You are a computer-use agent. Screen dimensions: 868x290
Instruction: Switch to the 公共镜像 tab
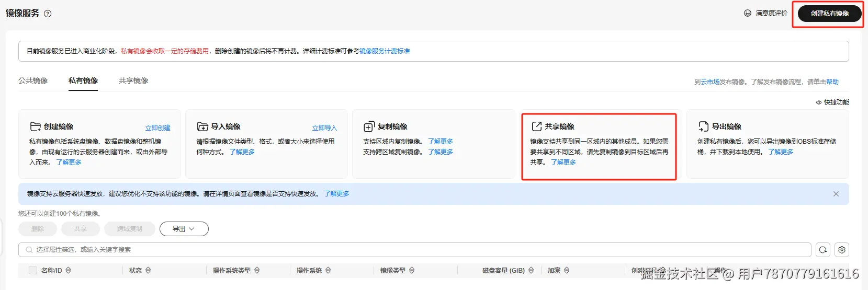(33, 80)
